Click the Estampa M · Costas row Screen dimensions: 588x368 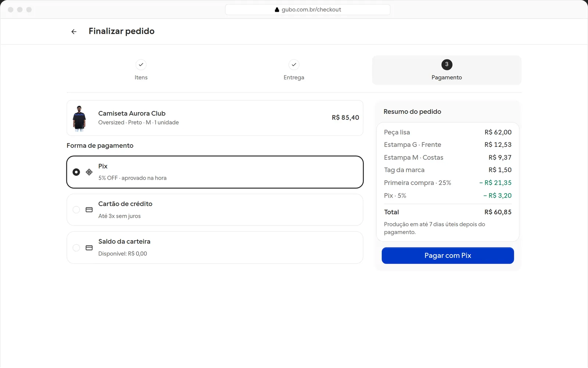click(x=448, y=158)
